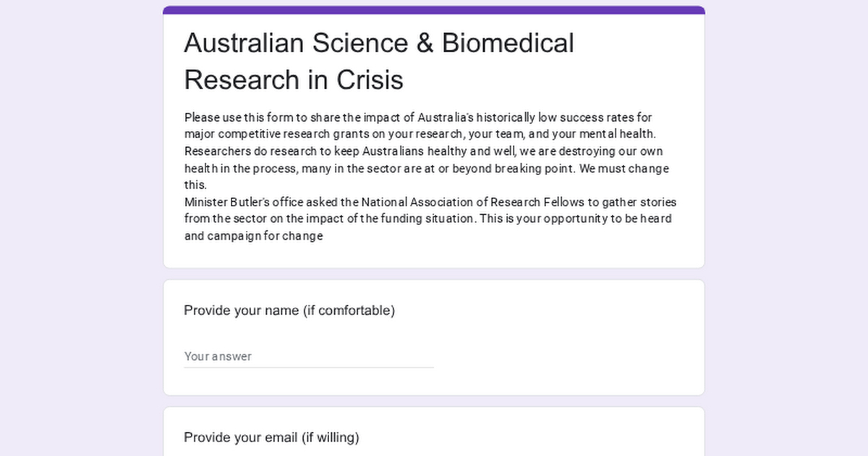This screenshot has height=456, width=868.
Task: Click the word "this." ending the first paragraph
Action: click(x=195, y=185)
